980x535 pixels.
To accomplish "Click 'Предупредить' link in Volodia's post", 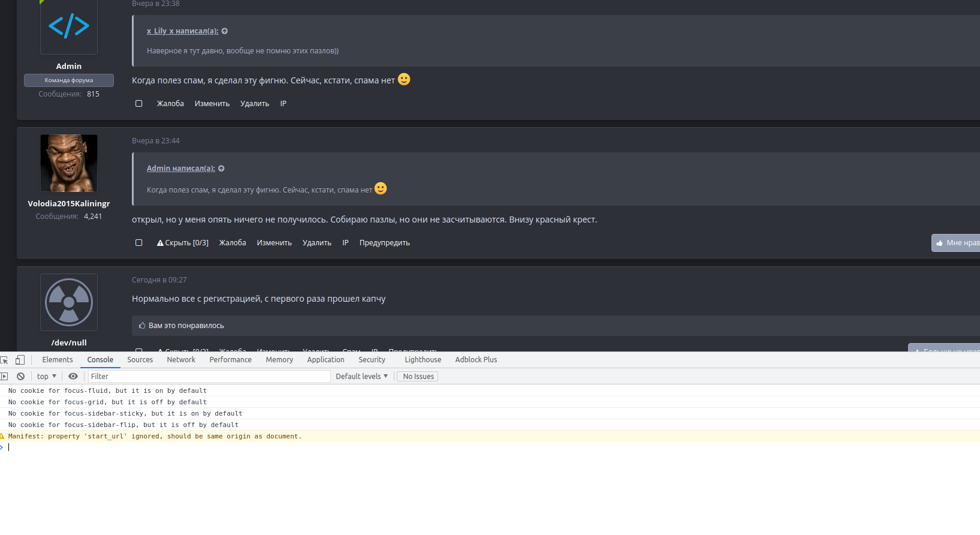I will pyautogui.click(x=384, y=243).
